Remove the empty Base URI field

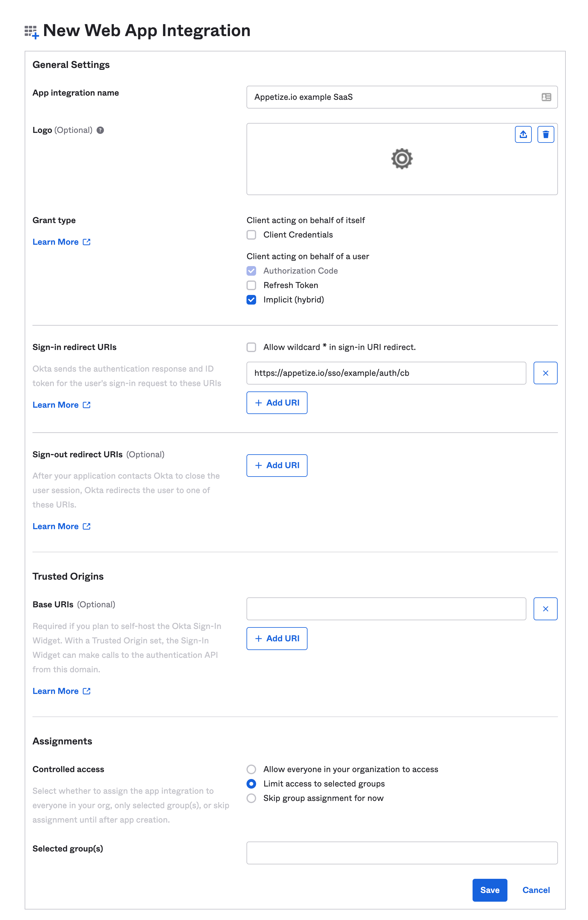(x=545, y=609)
